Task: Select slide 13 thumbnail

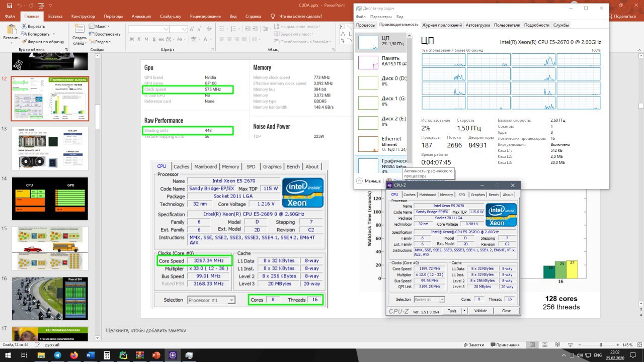Action: pyautogui.click(x=50, y=148)
